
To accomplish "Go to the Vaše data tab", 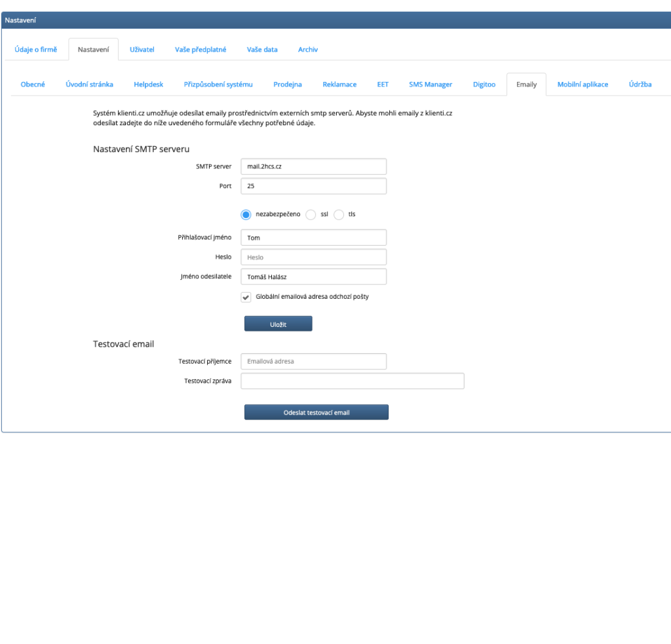I will point(262,50).
